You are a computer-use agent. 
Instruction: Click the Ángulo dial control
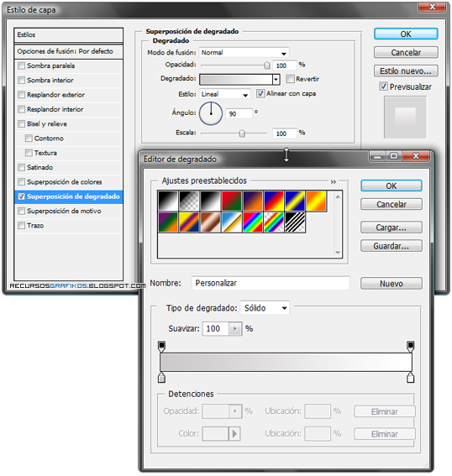(x=211, y=113)
